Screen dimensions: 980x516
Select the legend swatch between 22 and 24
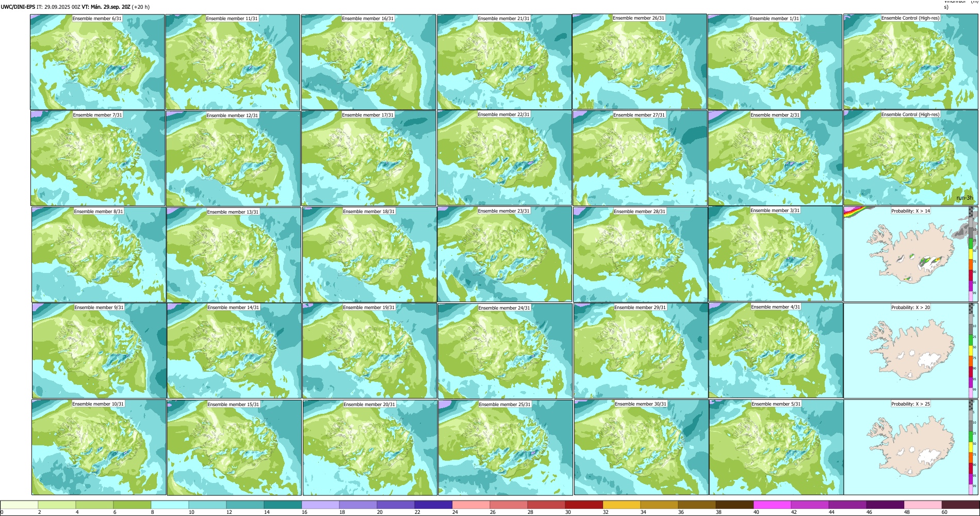(x=433, y=505)
